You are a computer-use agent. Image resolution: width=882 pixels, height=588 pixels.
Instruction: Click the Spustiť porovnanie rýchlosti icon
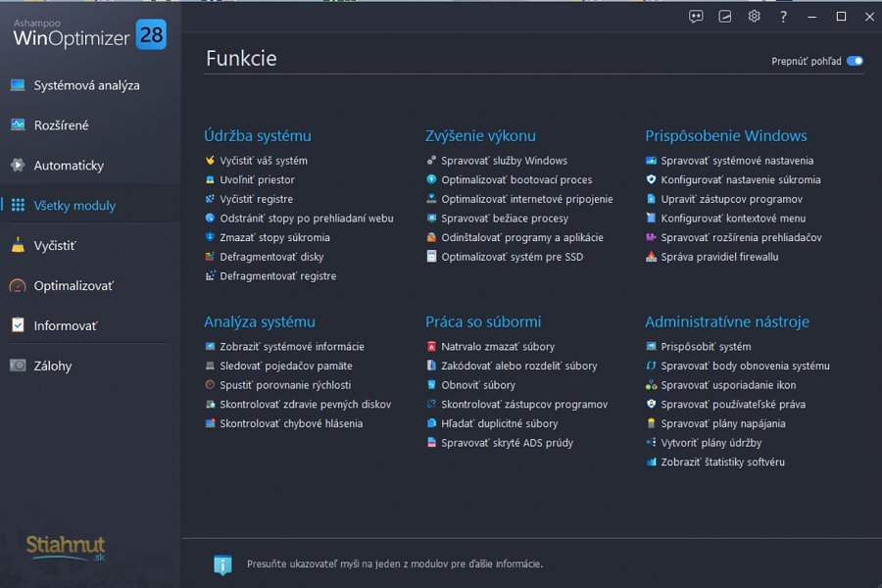tap(210, 385)
